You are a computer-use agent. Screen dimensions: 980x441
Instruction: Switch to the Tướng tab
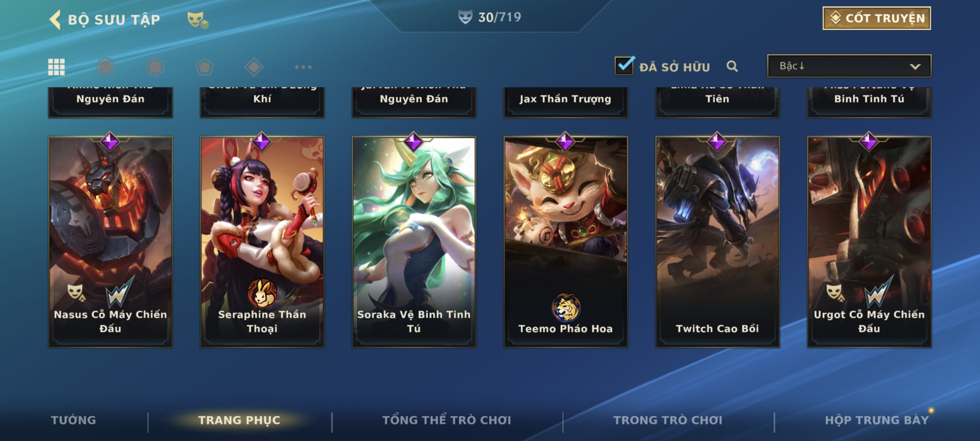coord(73,420)
